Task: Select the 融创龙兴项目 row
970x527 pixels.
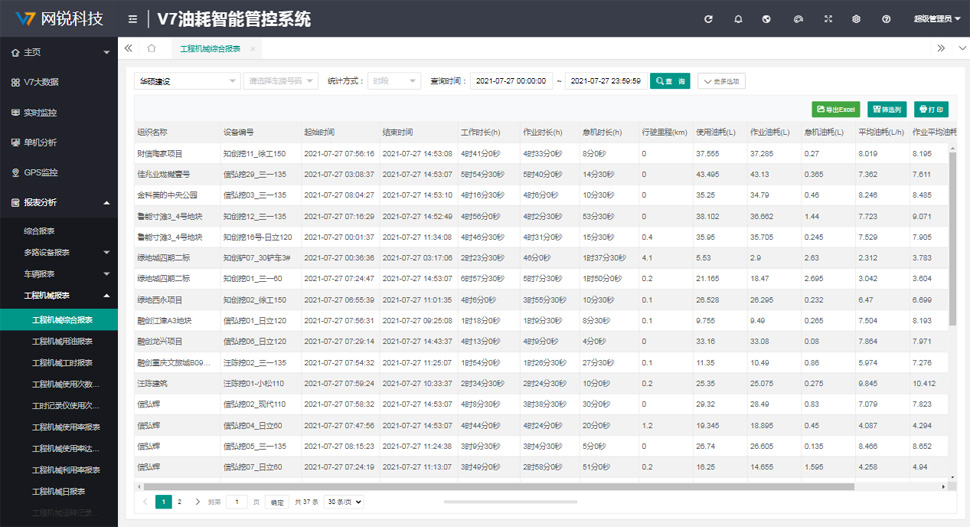Action: click(541, 341)
